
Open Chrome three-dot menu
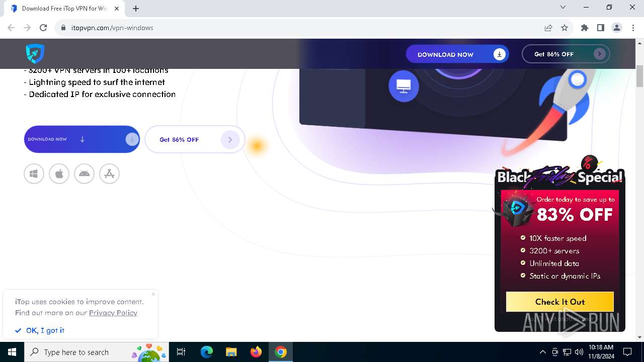(x=632, y=28)
